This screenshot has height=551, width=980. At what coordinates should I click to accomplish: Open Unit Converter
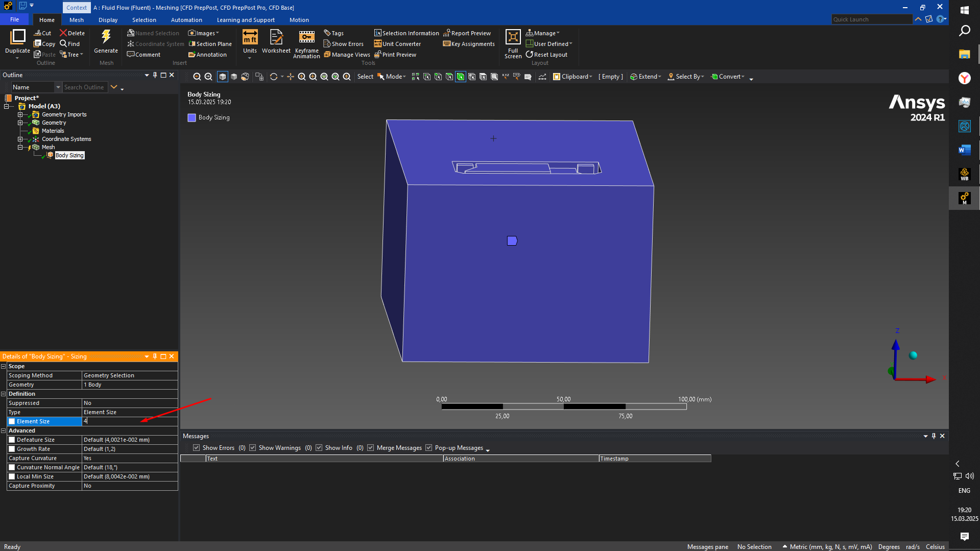tap(397, 44)
